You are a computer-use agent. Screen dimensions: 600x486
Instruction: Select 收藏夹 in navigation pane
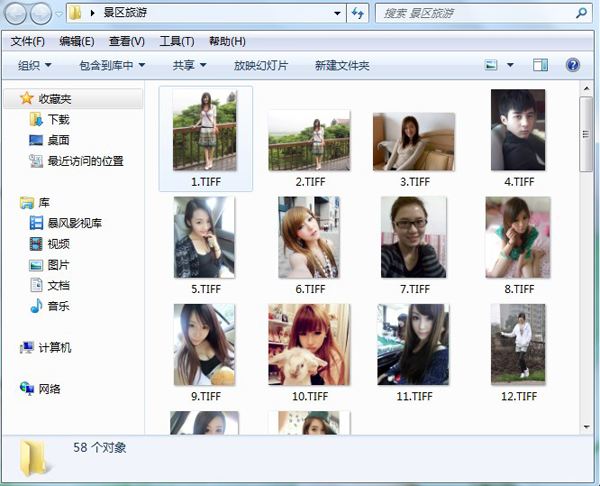click(73, 99)
